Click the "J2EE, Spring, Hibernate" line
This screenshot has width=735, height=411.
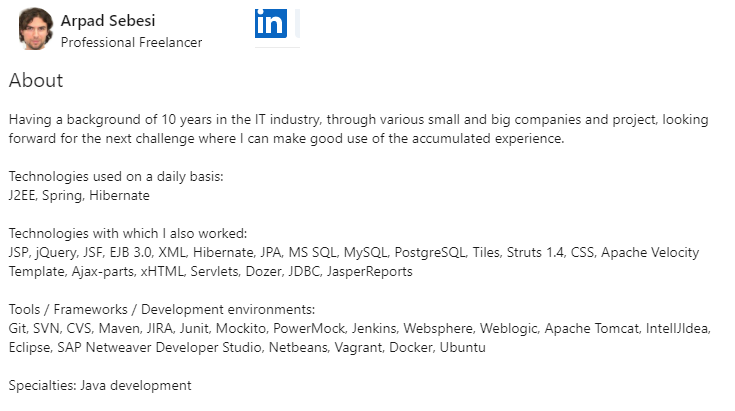point(79,195)
